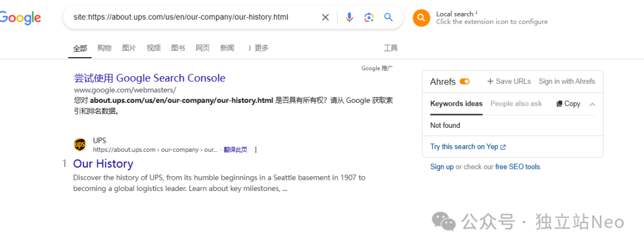Viewport: 644px width, 247px height.
Task: Open the Keywords ideas tab in Ahrefs
Action: tap(456, 104)
